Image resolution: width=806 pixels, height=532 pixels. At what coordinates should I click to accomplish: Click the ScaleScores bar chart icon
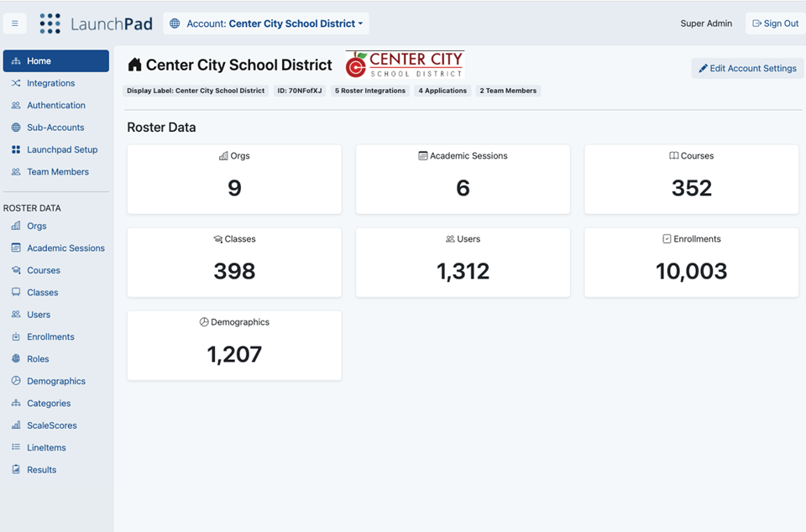click(16, 425)
